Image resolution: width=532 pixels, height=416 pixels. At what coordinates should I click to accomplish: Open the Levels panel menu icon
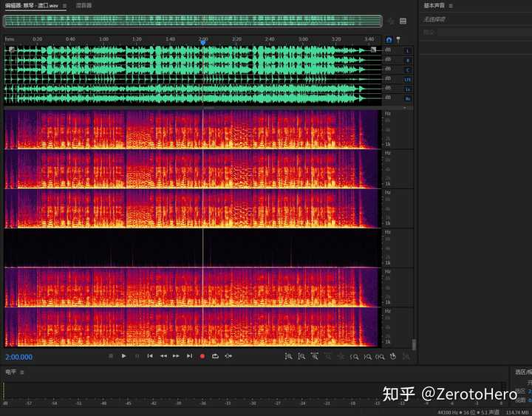pyautogui.click(x=22, y=372)
